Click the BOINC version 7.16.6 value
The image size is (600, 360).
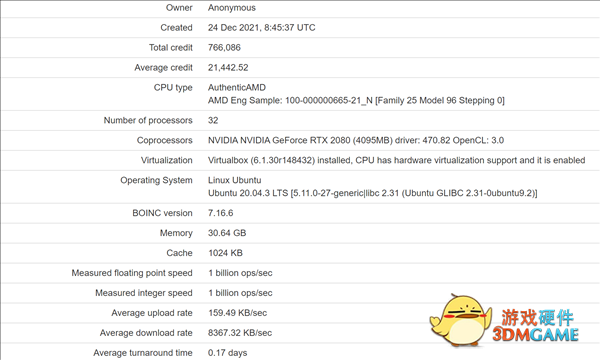pos(220,213)
